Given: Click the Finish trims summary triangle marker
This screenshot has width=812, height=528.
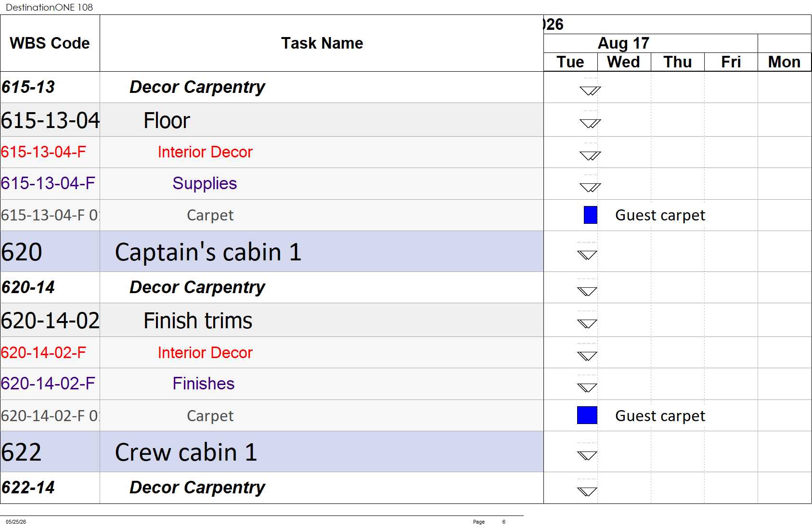Looking at the screenshot, I should point(587,324).
